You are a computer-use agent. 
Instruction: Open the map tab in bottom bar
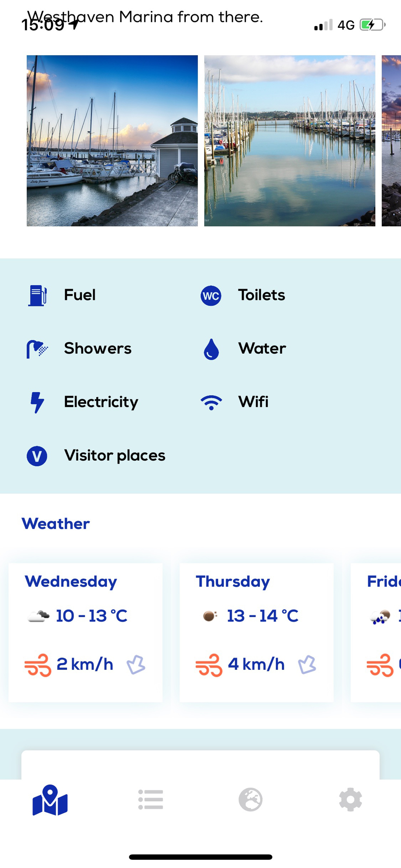tap(50, 800)
